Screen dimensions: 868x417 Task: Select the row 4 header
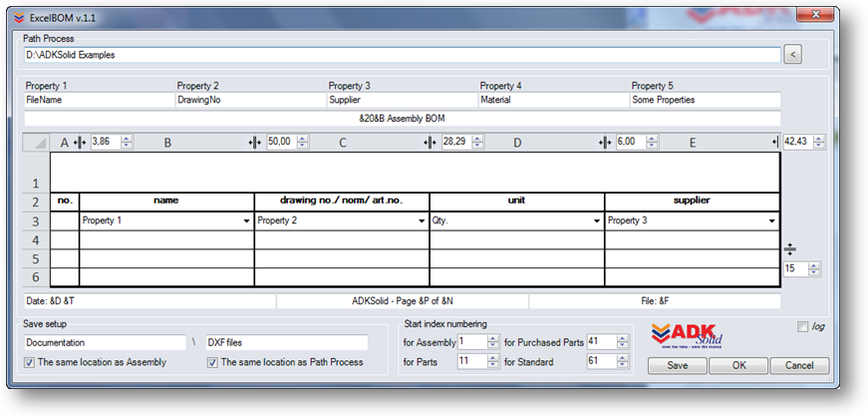pos(36,240)
